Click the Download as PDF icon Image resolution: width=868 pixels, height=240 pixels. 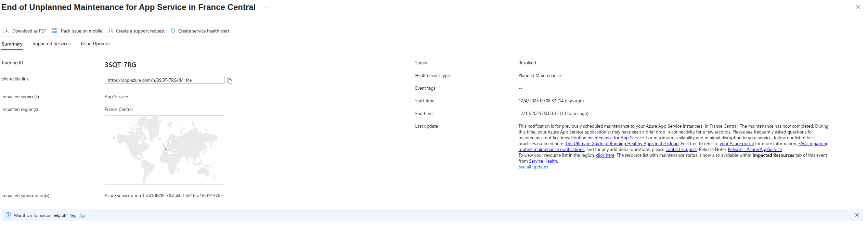click(x=7, y=31)
